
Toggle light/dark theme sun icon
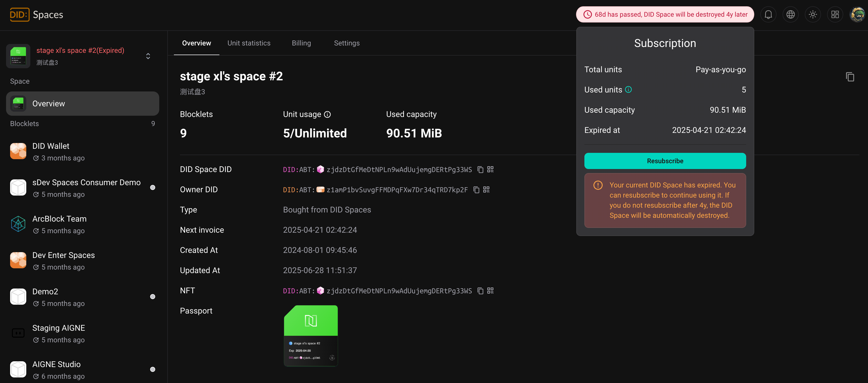tap(813, 14)
